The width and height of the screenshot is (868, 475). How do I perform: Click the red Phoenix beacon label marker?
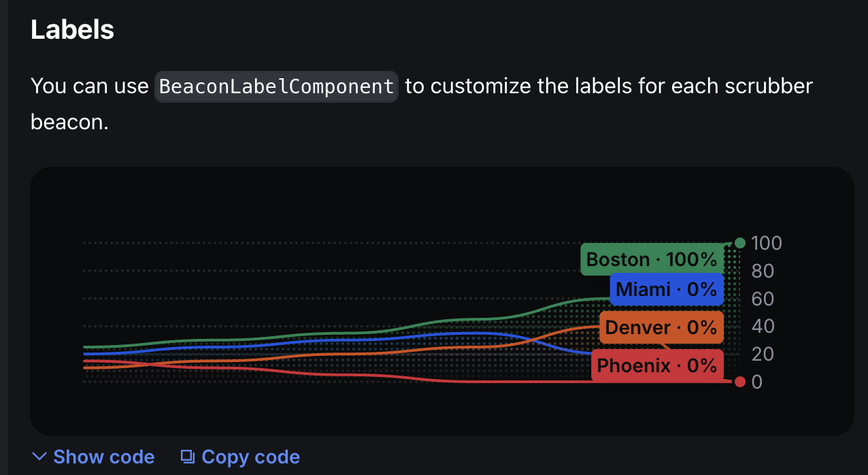pyautogui.click(x=656, y=365)
